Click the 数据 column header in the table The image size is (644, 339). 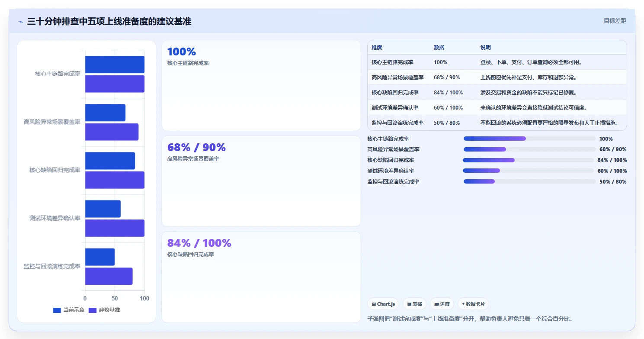tap(439, 48)
